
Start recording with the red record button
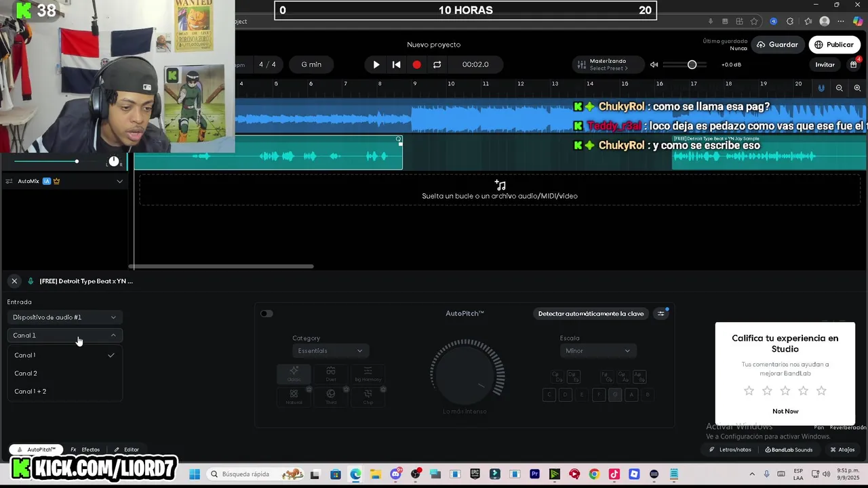click(416, 64)
